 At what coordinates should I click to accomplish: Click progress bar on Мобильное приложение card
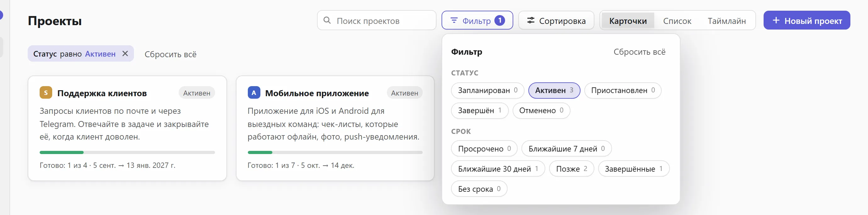pos(335,152)
